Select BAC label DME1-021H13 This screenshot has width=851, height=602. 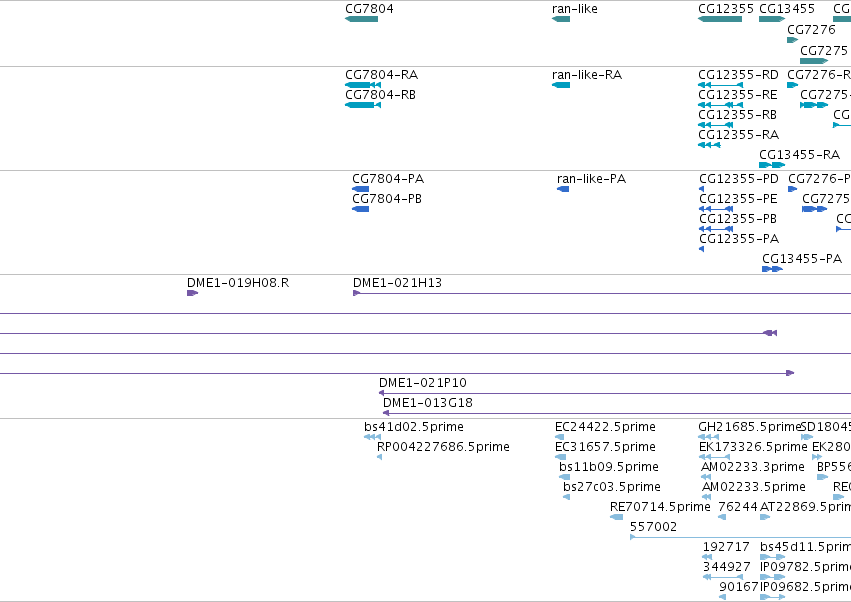[397, 283]
